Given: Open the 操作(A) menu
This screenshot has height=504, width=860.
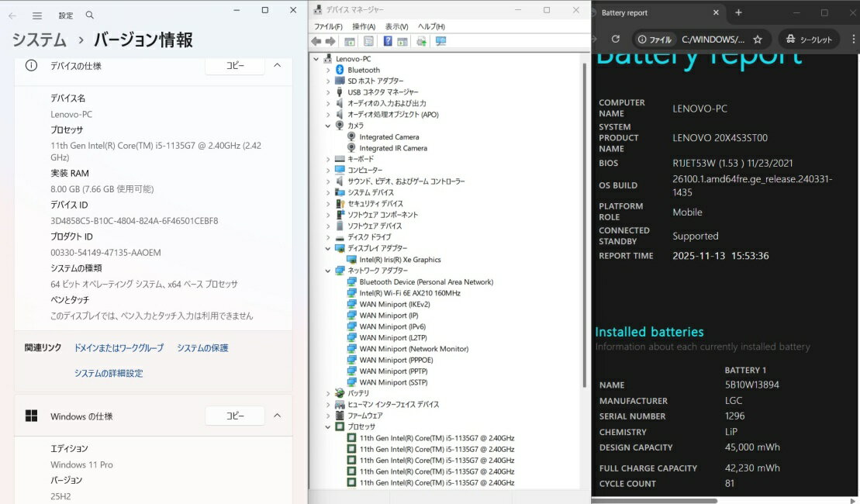Looking at the screenshot, I should point(364,26).
